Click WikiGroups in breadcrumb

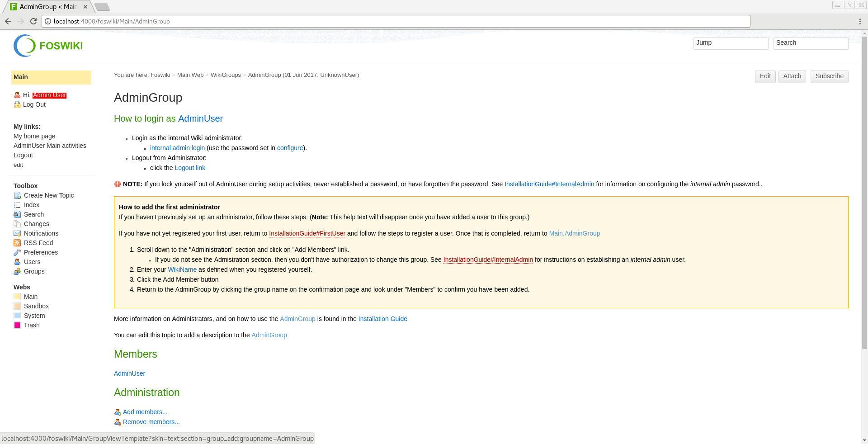click(226, 75)
